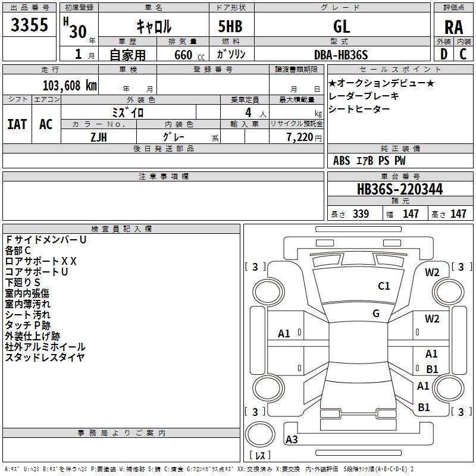This screenshot has width=476, height=476.
Task: Click the equipment line ABS エアB PS PW
Action: point(369,161)
